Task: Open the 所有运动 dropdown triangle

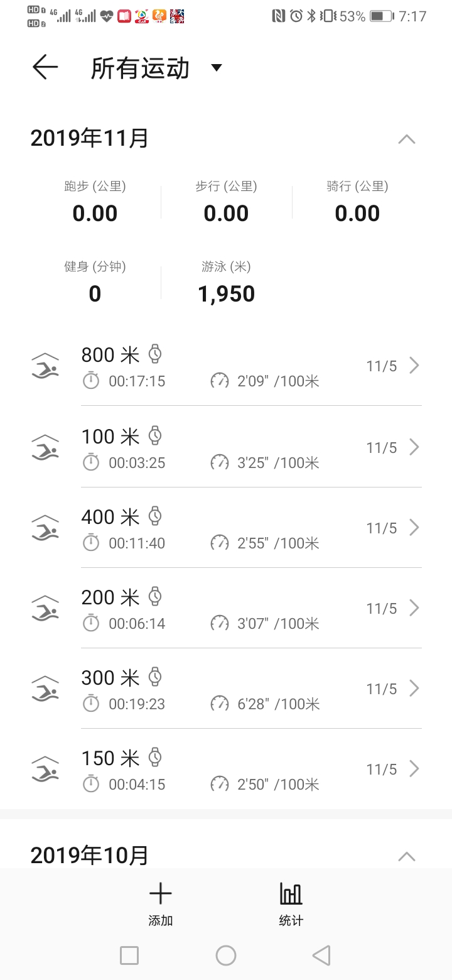Action: 217,68
